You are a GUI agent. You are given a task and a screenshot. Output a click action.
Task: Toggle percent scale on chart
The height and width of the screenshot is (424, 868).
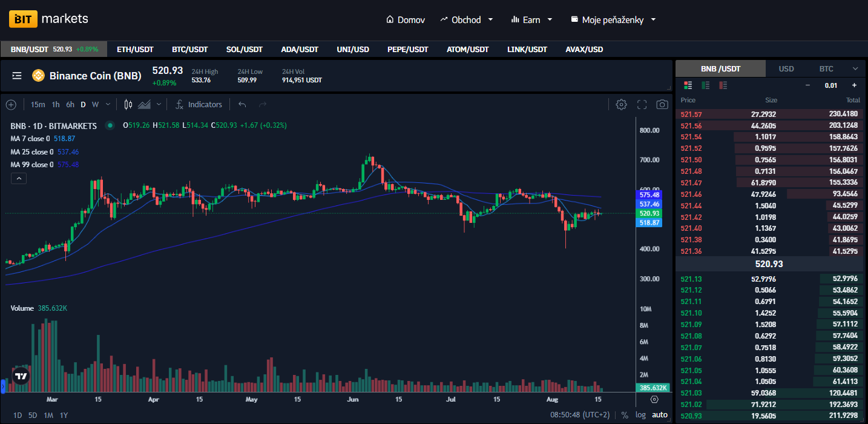[x=625, y=415]
